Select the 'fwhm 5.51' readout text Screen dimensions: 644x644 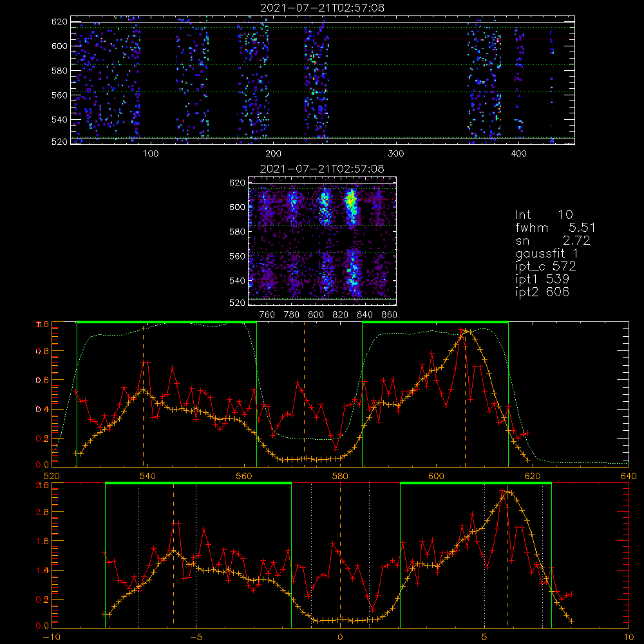555,227
